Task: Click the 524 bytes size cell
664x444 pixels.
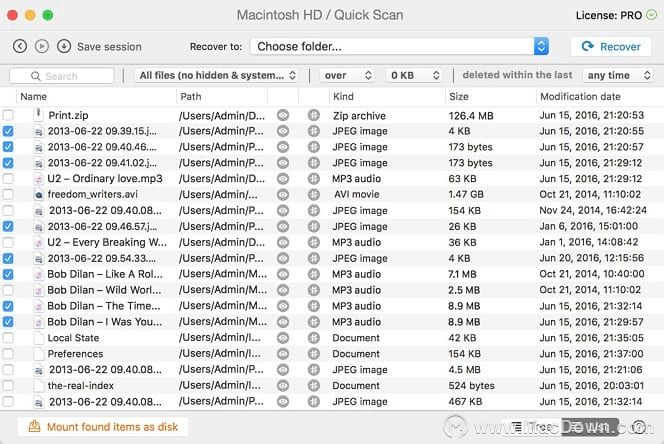Action: [x=471, y=386]
